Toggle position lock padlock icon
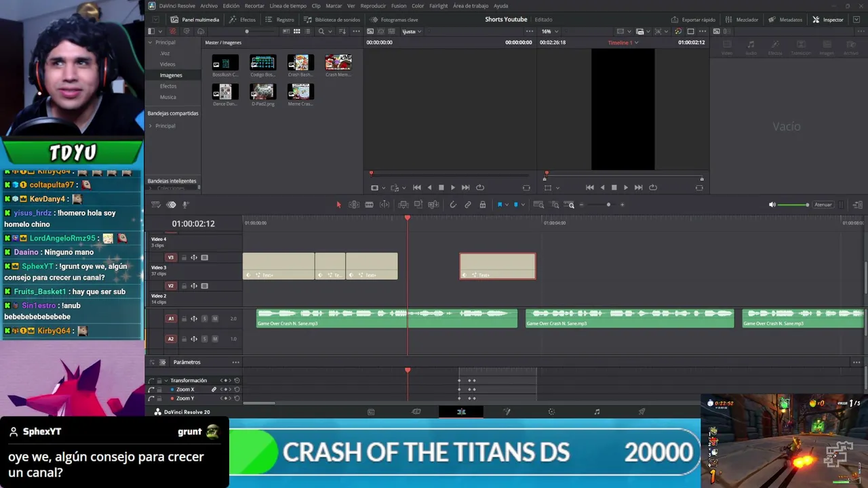 click(x=482, y=205)
